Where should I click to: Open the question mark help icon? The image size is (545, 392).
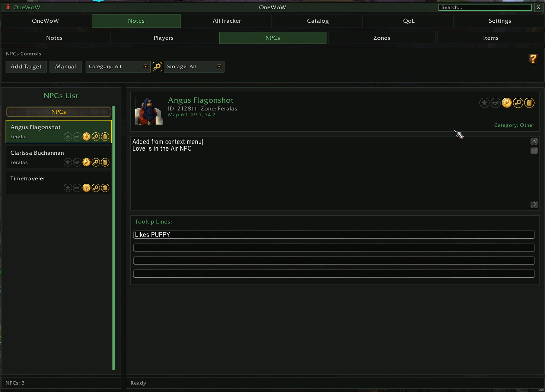[533, 59]
